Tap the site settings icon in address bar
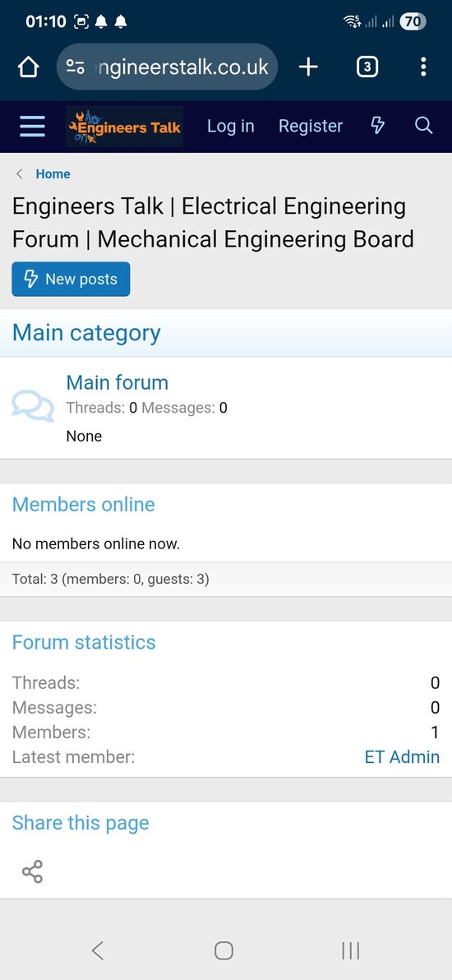The image size is (452, 980). tap(76, 67)
